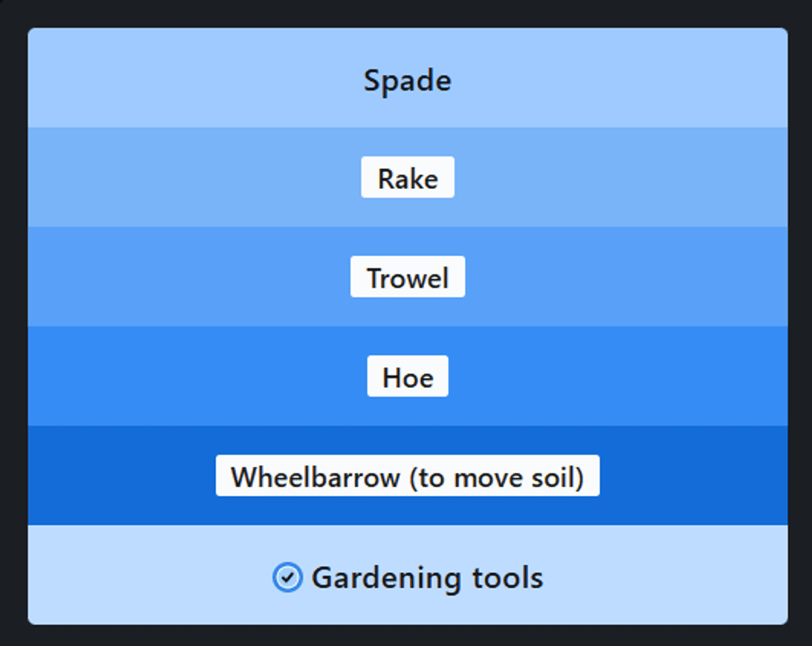Click the Gardening tools caption text
Image resolution: width=812 pixels, height=646 pixels.
(426, 578)
